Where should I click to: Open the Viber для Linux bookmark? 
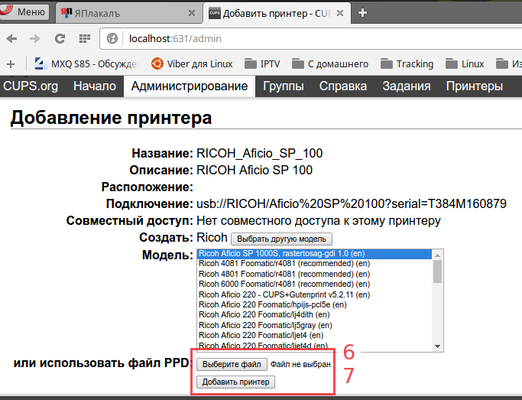[x=192, y=64]
